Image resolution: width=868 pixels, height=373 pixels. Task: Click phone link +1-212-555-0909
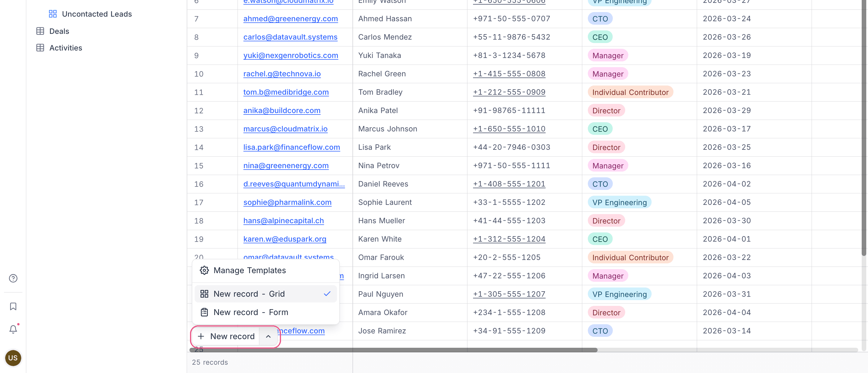[x=509, y=92]
